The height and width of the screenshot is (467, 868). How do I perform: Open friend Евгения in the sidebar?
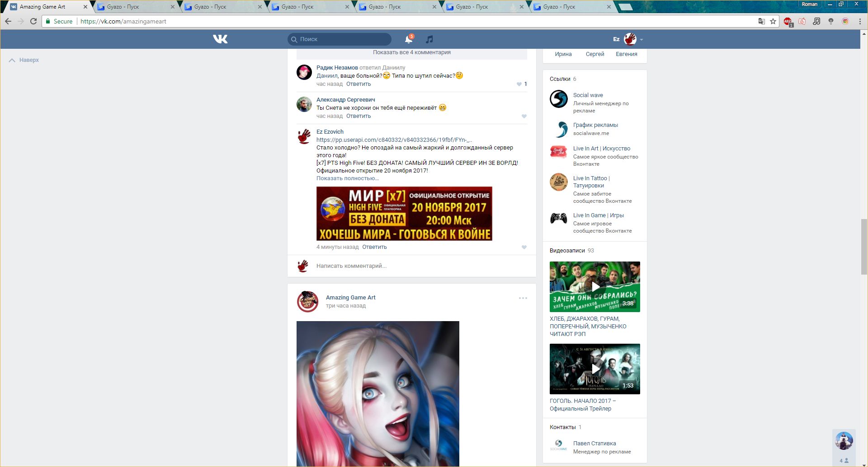pos(627,54)
